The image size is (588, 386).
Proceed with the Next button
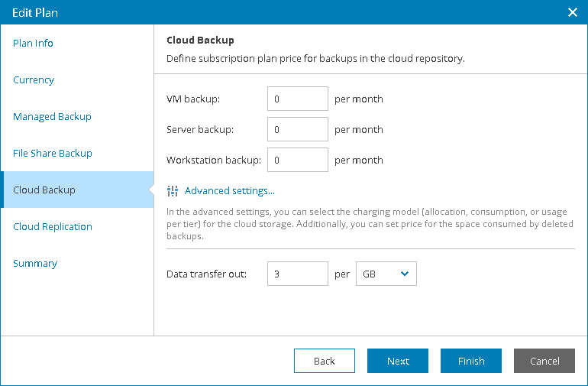[398, 361]
